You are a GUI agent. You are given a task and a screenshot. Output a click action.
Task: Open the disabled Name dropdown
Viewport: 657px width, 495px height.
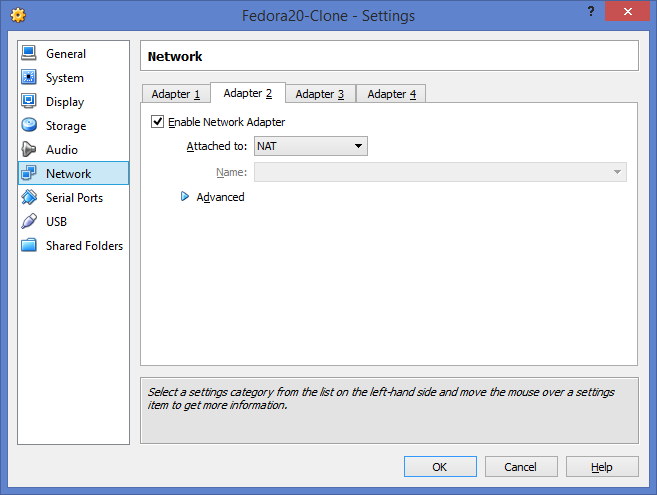(440, 172)
